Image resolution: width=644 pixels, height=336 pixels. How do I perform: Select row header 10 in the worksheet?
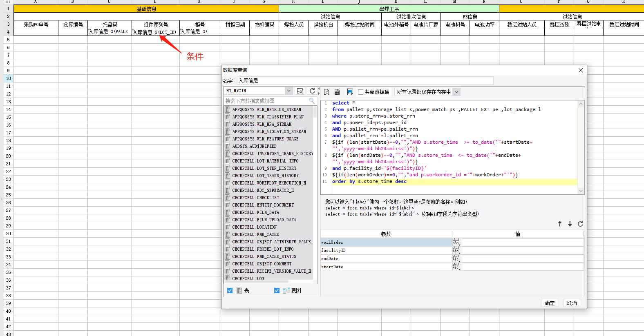pyautogui.click(x=8, y=78)
